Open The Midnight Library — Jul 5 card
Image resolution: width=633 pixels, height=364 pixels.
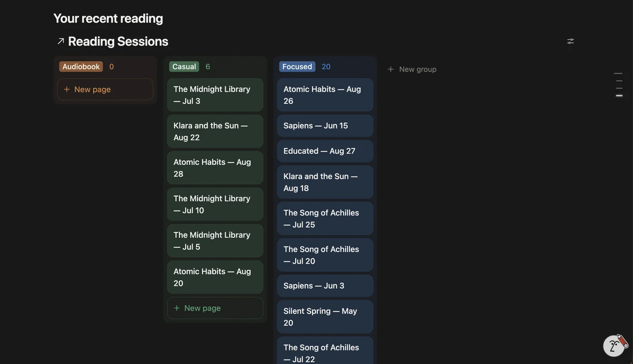coord(215,241)
